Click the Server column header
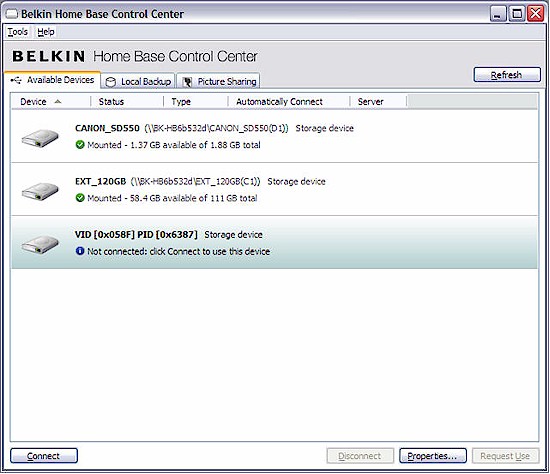550x474 pixels. tap(378, 102)
